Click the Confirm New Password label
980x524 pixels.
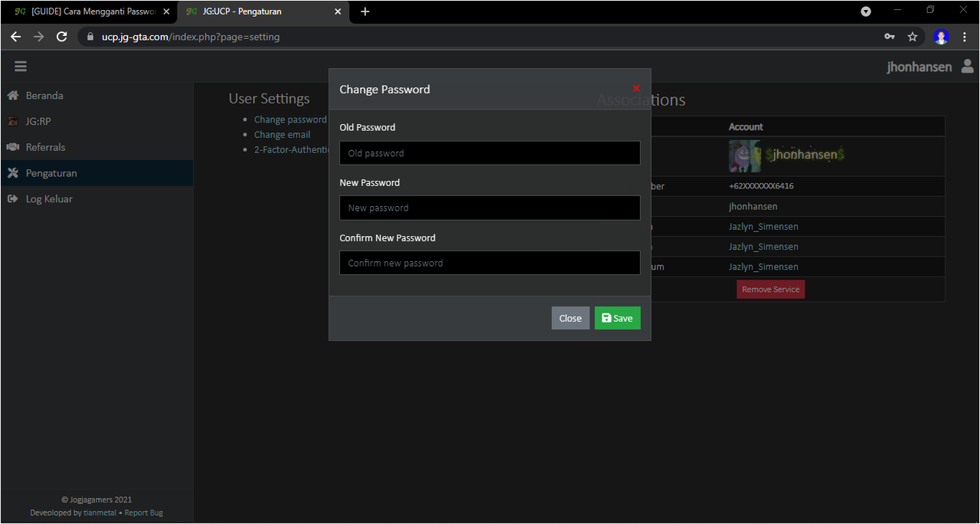tap(387, 237)
